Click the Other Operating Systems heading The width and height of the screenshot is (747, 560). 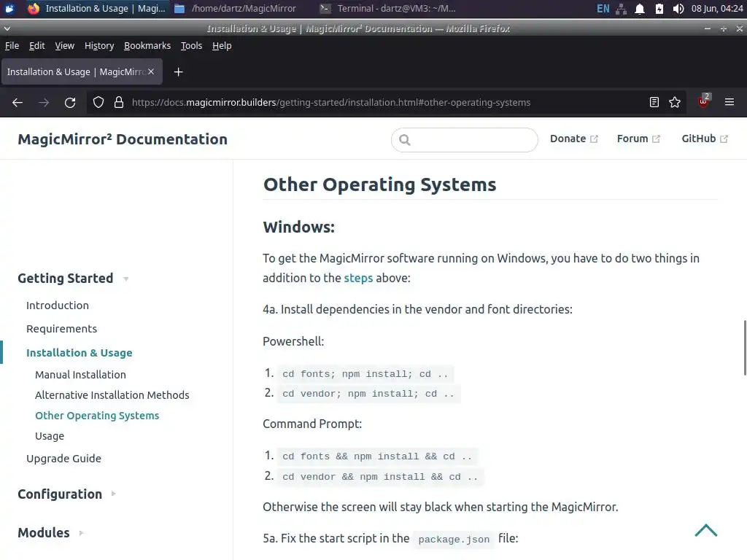tap(379, 184)
